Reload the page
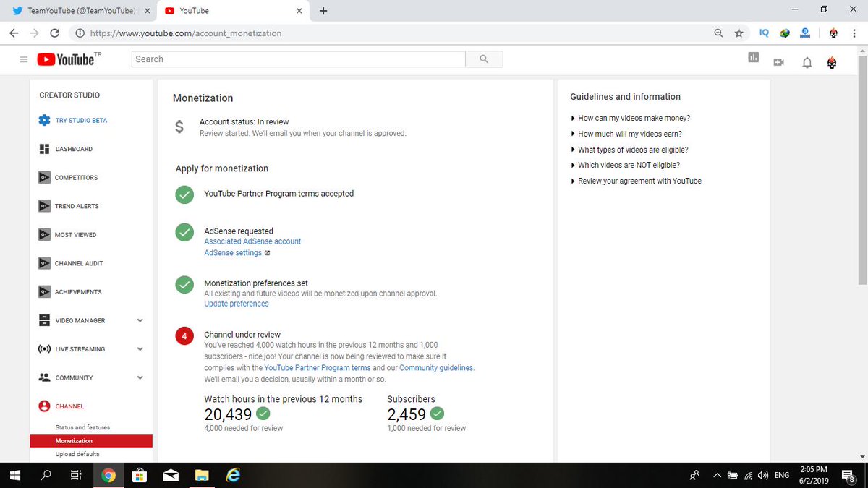Image resolution: width=868 pixels, height=488 pixels. pyautogui.click(x=55, y=33)
